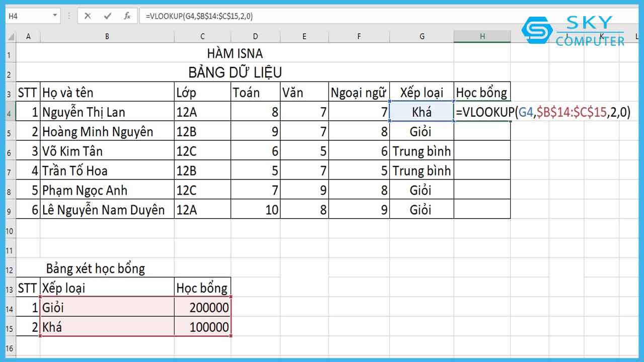Confirm the formula with checkmark icon

[x=107, y=16]
